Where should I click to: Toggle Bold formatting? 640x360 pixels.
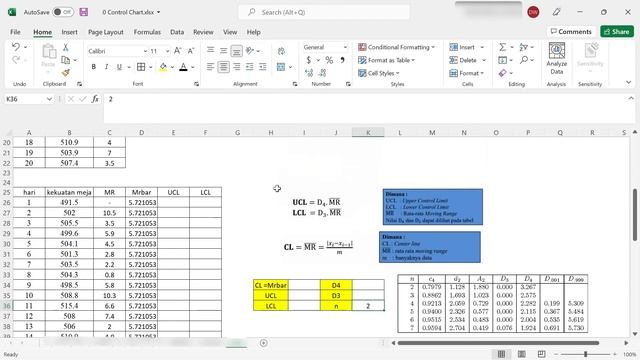(93, 67)
